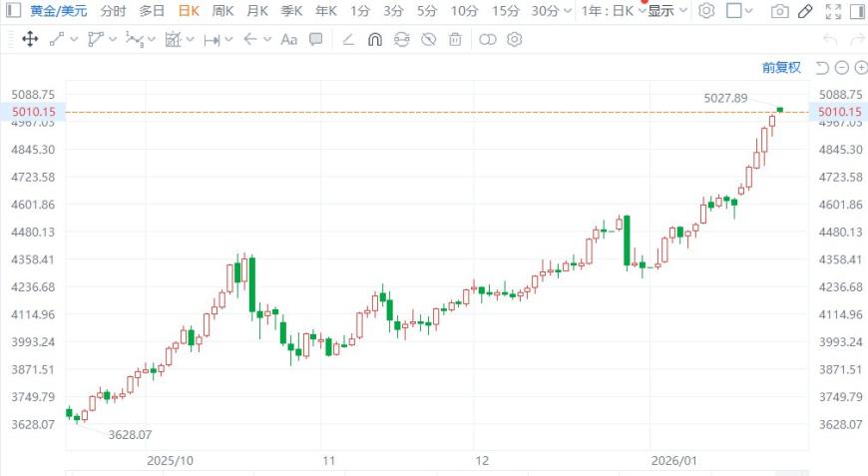Image resolution: width=868 pixels, height=476 pixels.
Task: Take a chart screenshot with camera icon
Action: [779, 11]
